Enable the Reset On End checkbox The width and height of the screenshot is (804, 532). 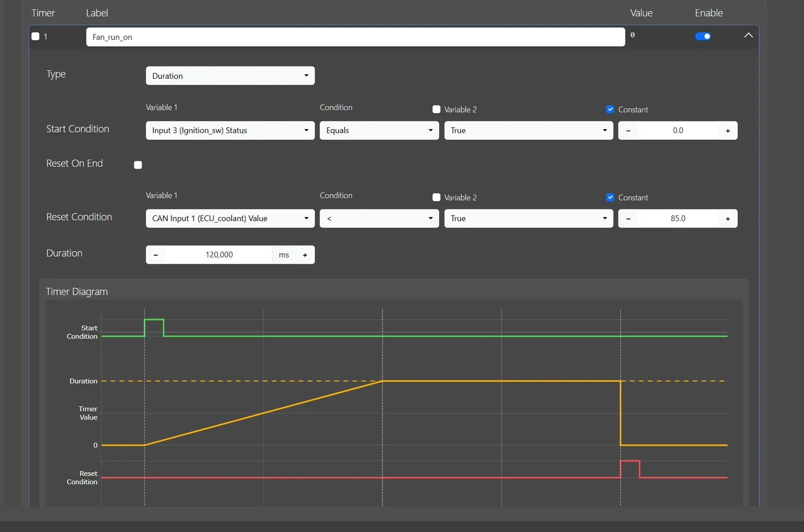pos(138,165)
